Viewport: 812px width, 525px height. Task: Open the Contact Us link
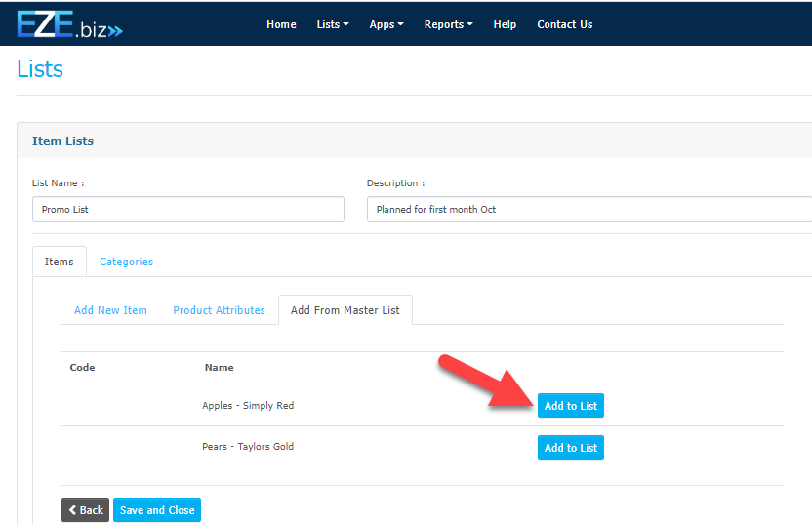[564, 24]
